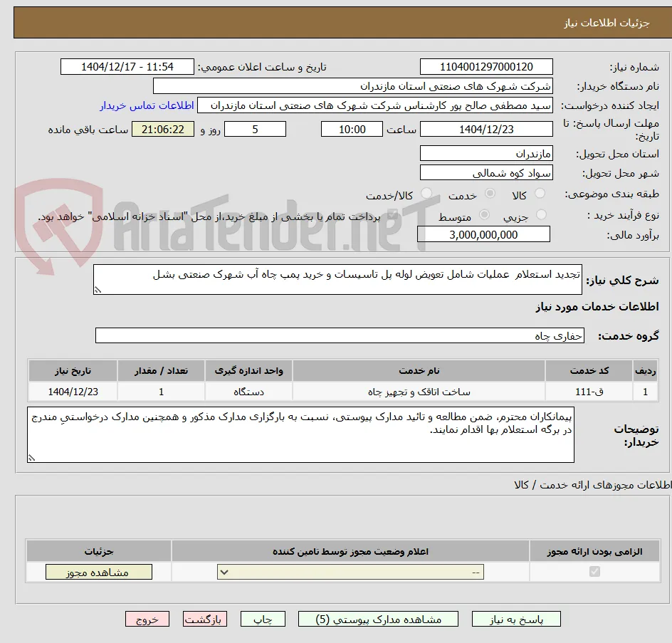The image size is (672, 643).
Task: Toggle the اسناد خزانه اسلامی payment checkbox
Action: [x=392, y=216]
